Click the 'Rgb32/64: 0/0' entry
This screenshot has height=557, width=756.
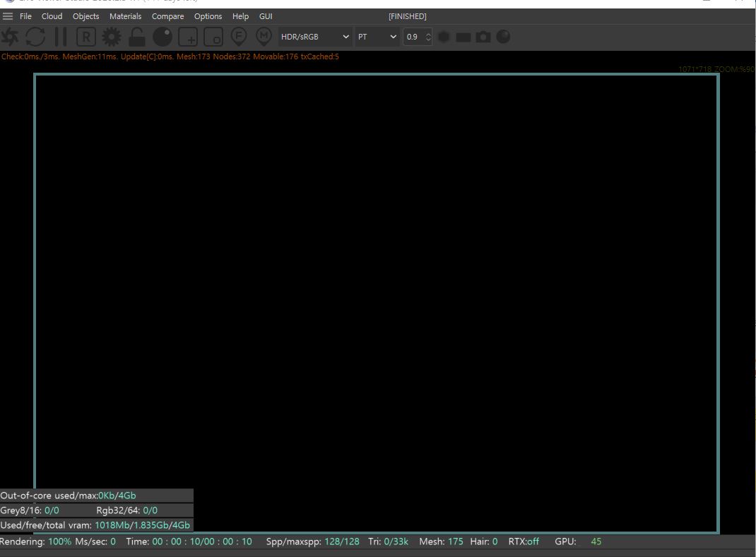click(x=126, y=510)
